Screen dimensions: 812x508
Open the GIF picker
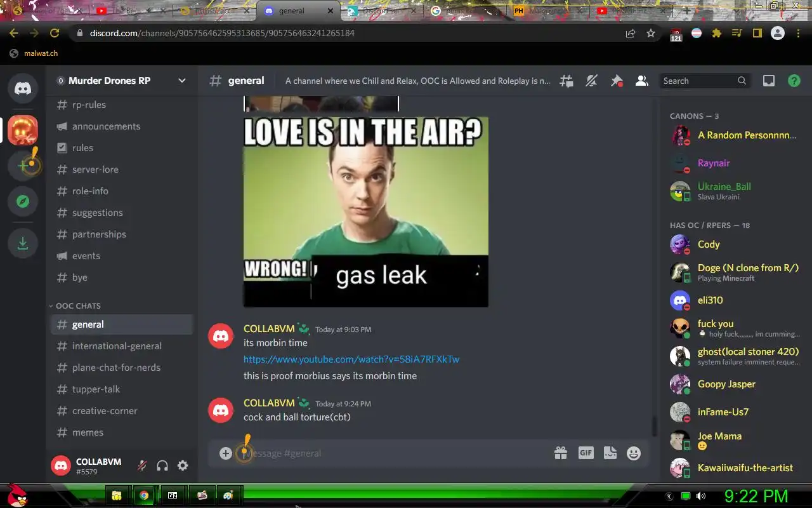pos(586,453)
